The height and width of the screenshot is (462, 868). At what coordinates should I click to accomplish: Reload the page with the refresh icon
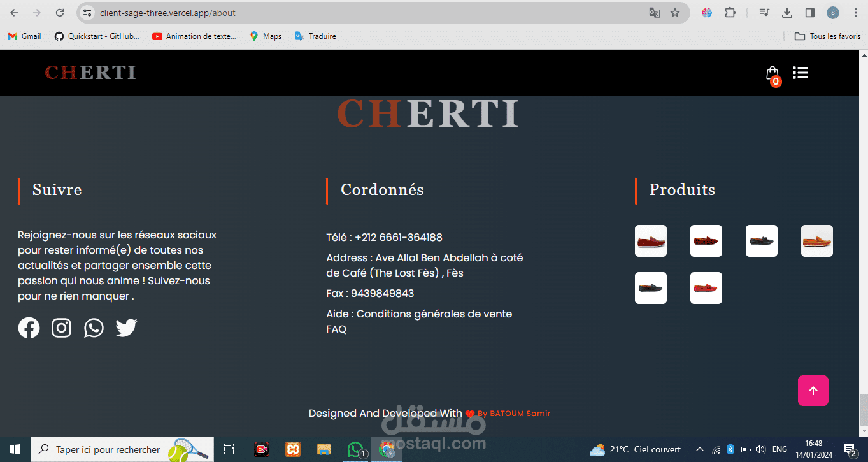[x=59, y=13]
